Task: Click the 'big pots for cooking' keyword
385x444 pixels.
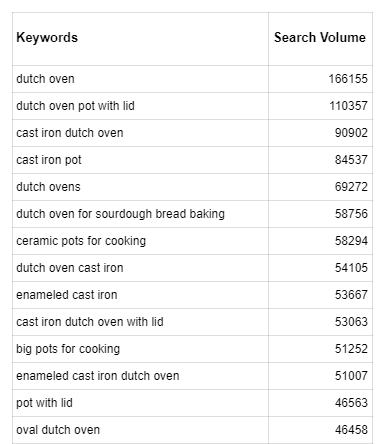Action: point(68,349)
